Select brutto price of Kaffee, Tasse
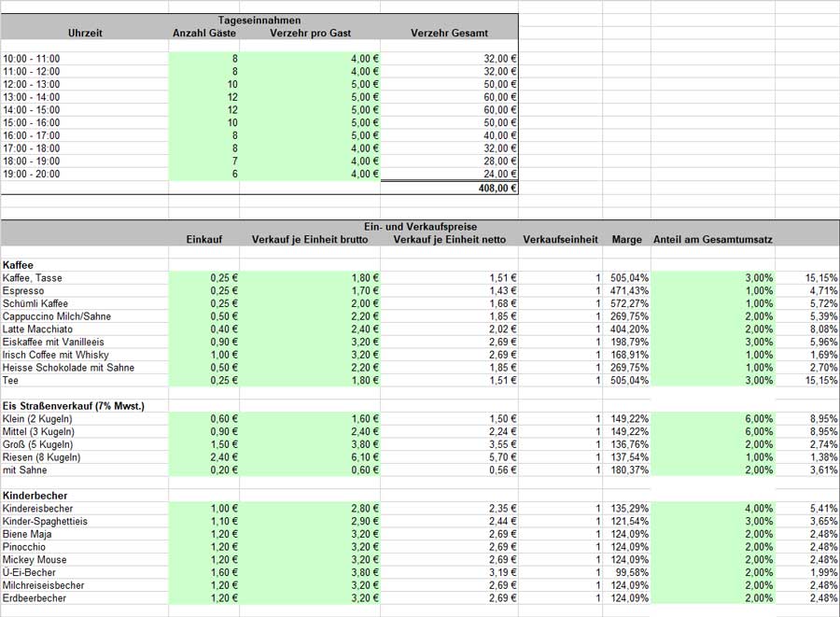 click(x=310, y=278)
